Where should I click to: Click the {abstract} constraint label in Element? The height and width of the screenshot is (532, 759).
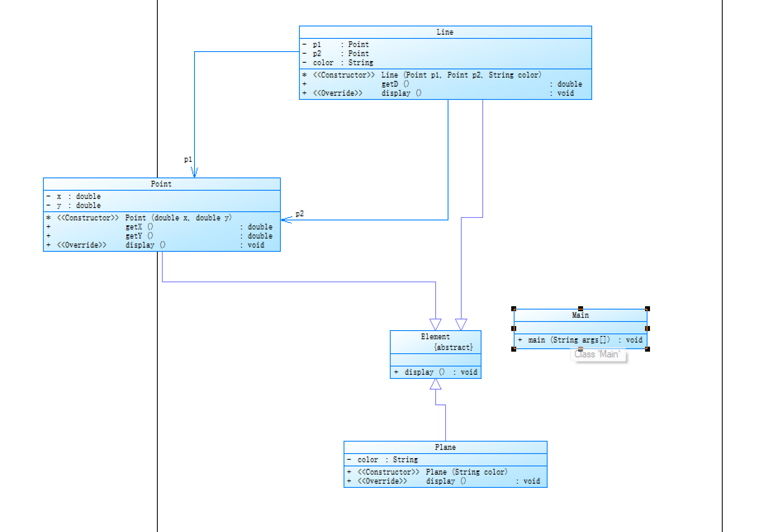(453, 348)
